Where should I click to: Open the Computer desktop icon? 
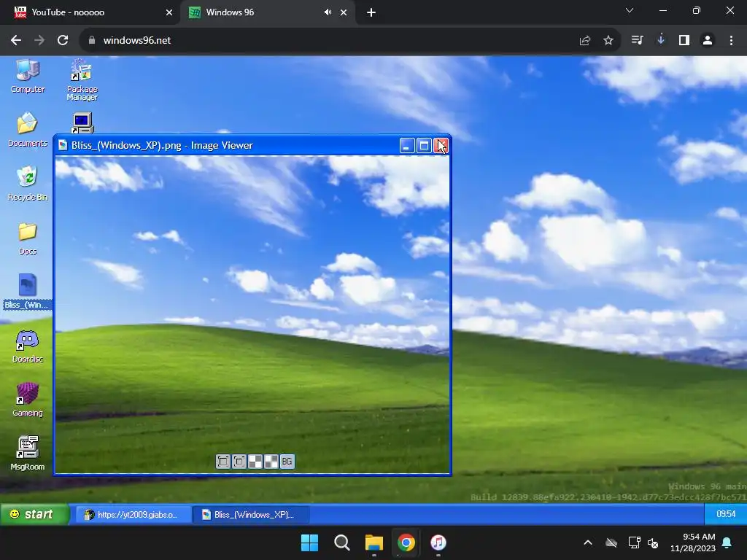28,76
